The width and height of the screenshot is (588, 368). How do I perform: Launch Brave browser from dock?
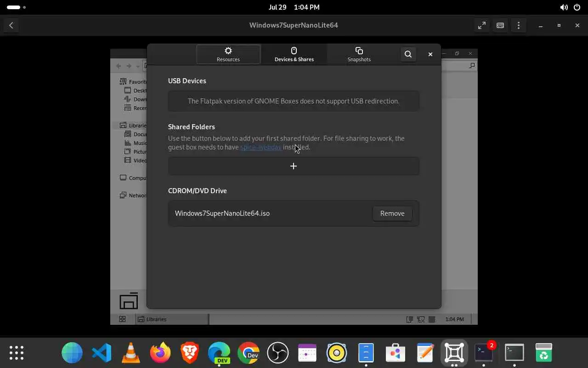[x=190, y=353]
